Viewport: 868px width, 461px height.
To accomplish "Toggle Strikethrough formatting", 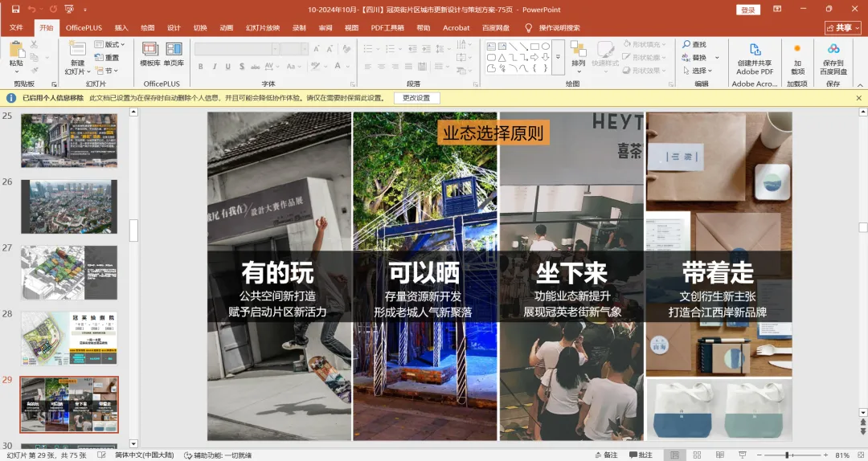I will point(256,67).
